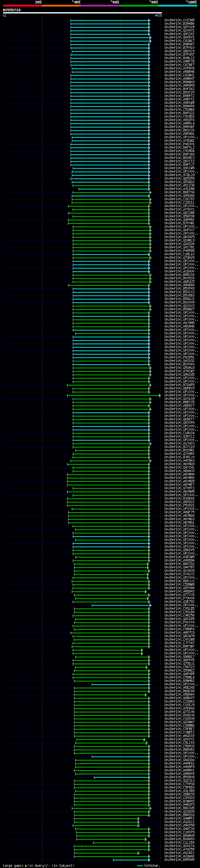
Task: Open hit UniRef100_B6SX33
Action: [179, 130]
